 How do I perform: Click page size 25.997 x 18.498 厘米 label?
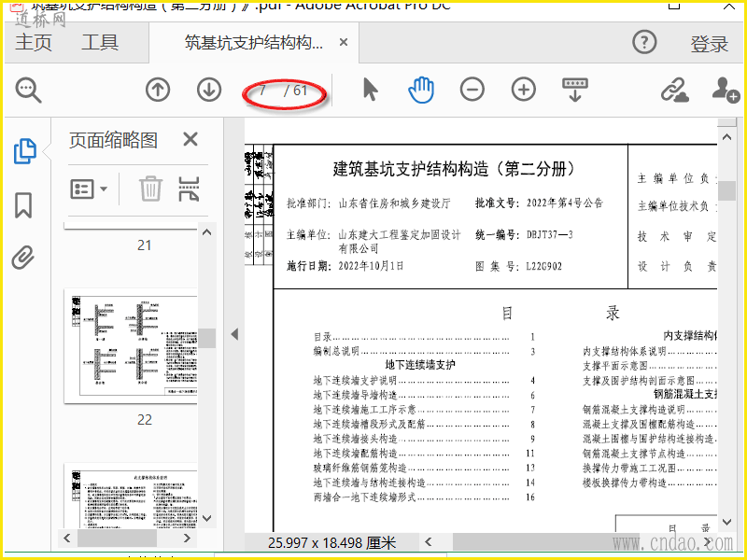pos(332,543)
